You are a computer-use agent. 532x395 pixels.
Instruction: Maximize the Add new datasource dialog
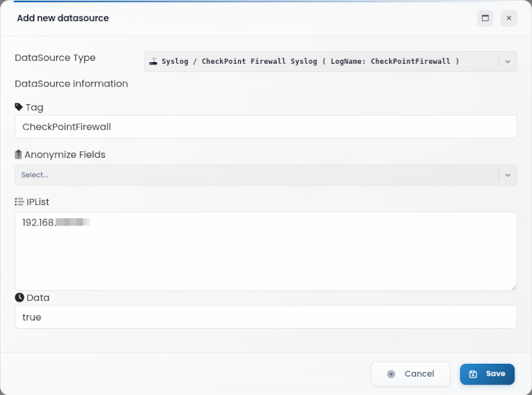point(485,18)
